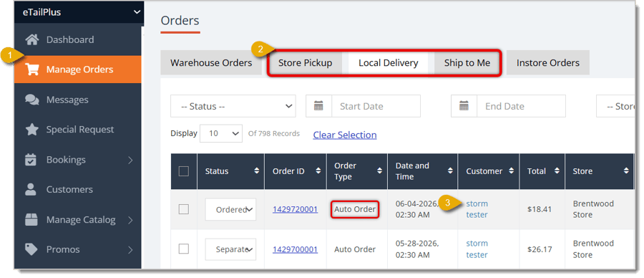Toggle the select-all checkbox in table header

(184, 171)
